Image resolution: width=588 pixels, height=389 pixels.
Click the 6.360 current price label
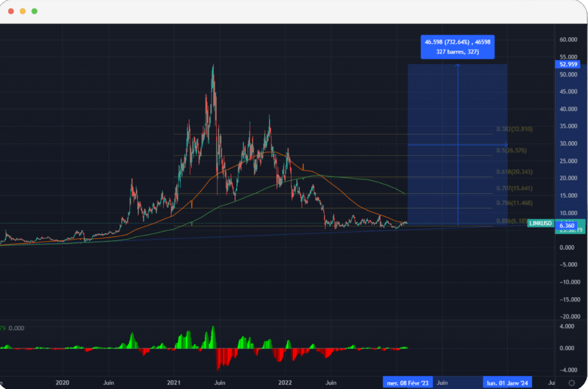[x=566, y=225]
